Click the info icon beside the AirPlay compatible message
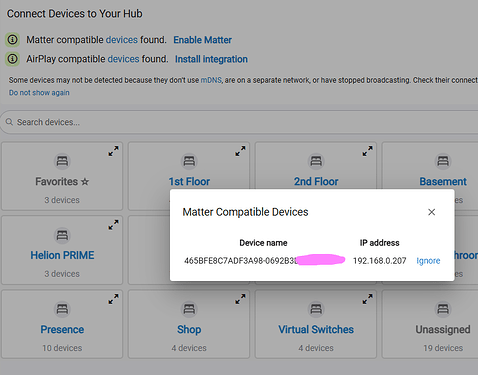 (x=12, y=59)
